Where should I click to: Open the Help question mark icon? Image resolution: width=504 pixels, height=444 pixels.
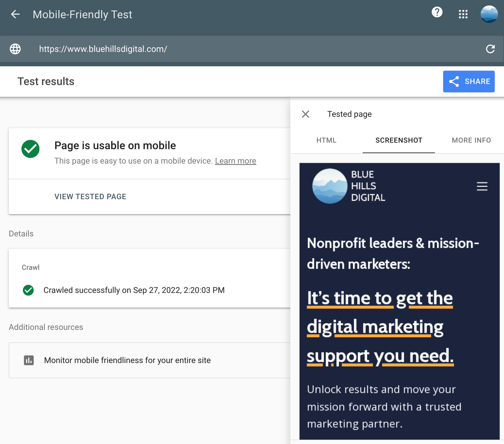437,12
